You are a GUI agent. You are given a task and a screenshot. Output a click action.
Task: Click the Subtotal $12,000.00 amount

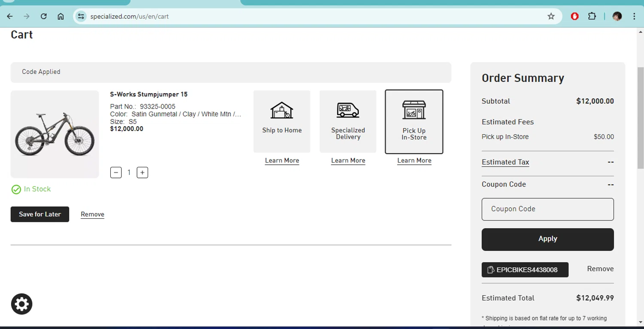(595, 101)
